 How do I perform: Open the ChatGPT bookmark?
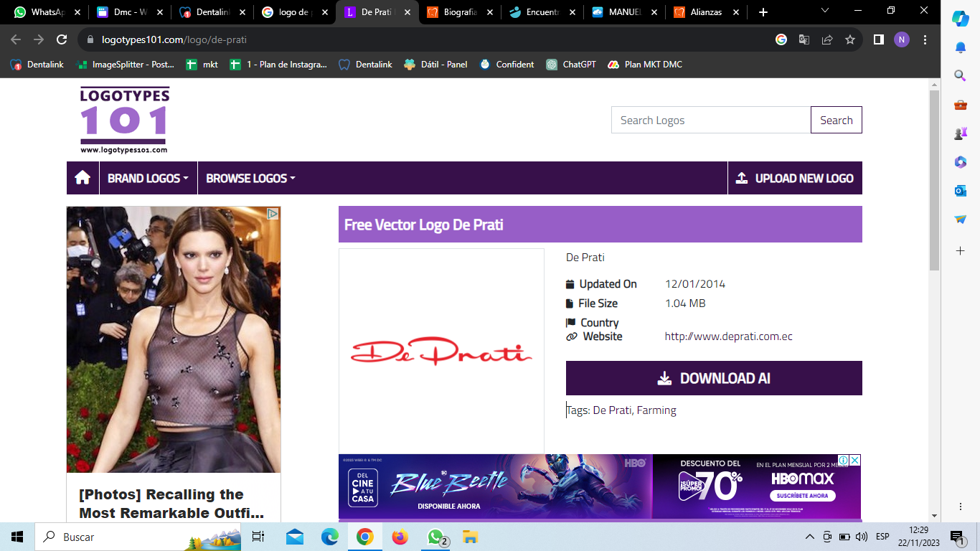click(571, 65)
